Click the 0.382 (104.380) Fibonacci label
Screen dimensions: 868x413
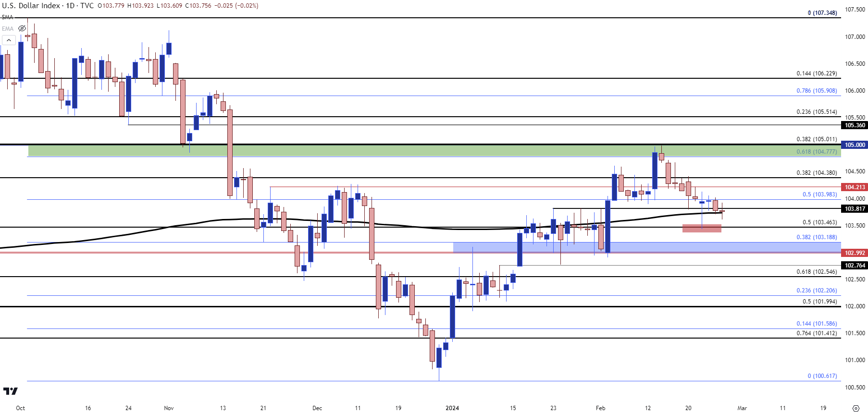pos(817,173)
